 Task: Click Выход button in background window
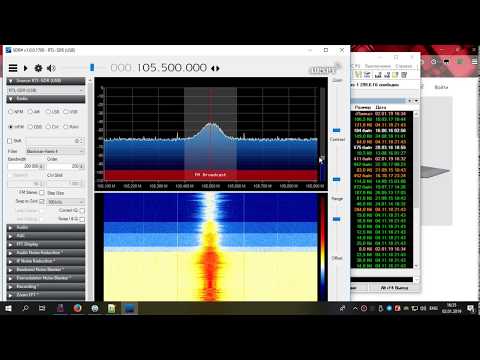click(394, 287)
